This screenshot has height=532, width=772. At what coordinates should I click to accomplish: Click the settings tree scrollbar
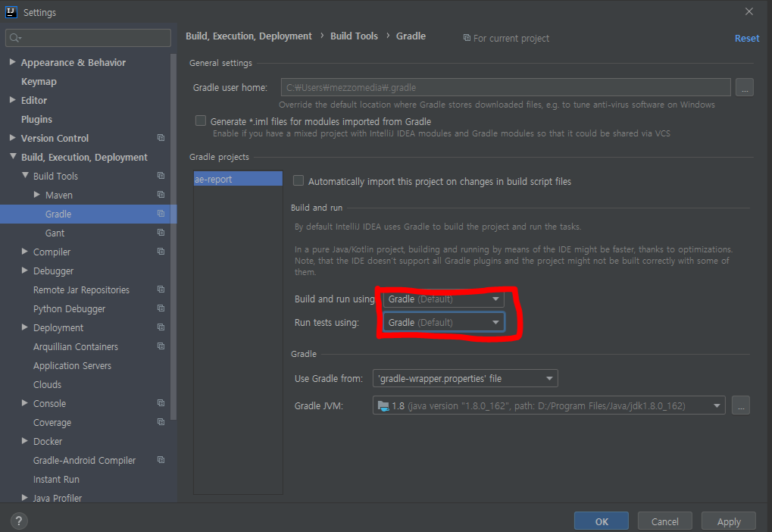[x=173, y=236]
